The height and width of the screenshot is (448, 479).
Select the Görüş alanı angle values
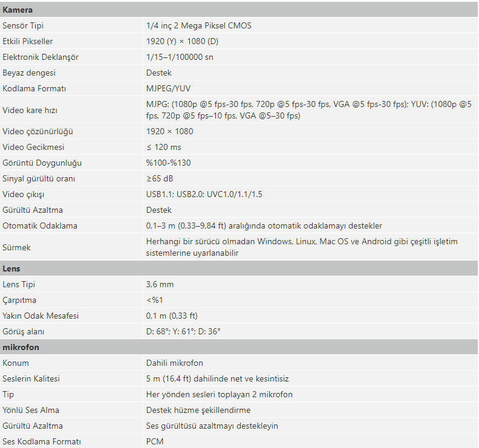183,332
